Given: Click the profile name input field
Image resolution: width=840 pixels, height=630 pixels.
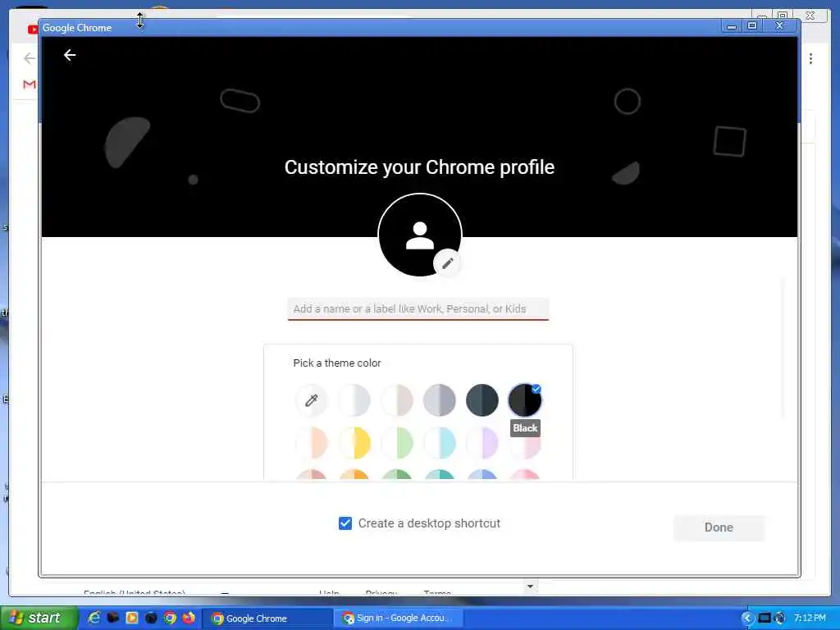Looking at the screenshot, I should click(x=418, y=309).
